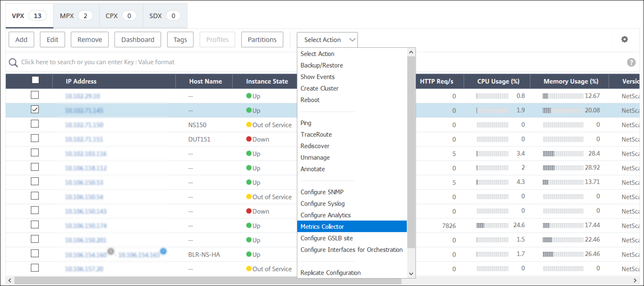The image size is (644, 286).
Task: Check the BLR-NS-HA row checkbox
Action: (35, 253)
